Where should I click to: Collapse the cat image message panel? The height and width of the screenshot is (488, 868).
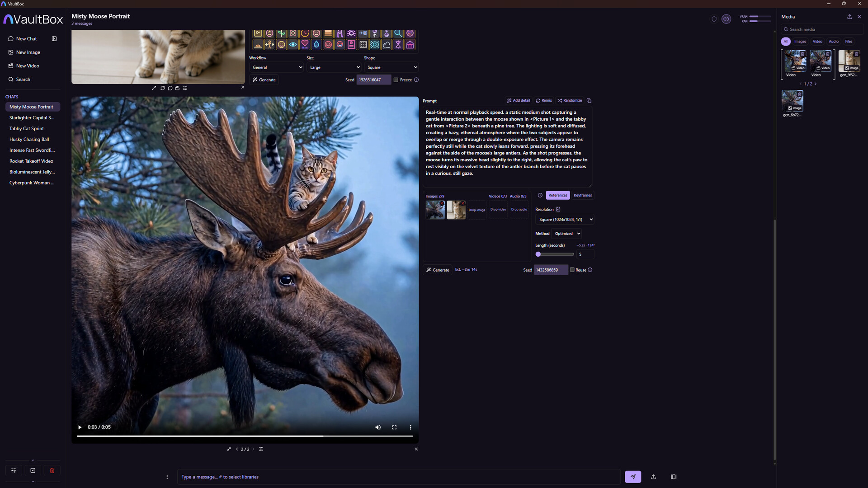coord(242,87)
